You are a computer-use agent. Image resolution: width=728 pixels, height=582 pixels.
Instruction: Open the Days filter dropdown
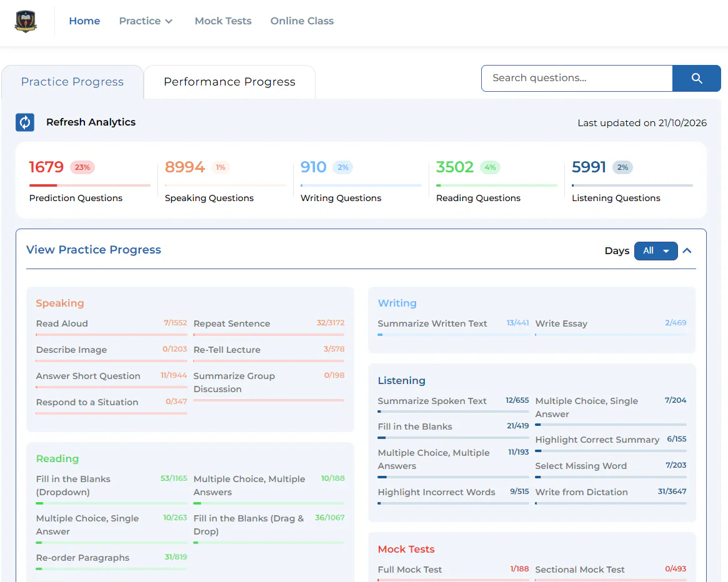pyautogui.click(x=656, y=250)
